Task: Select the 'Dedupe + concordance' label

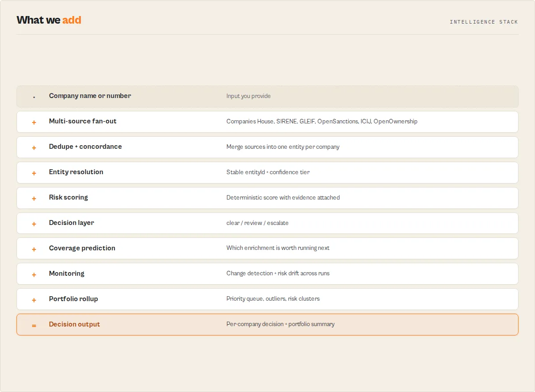Action: point(86,147)
